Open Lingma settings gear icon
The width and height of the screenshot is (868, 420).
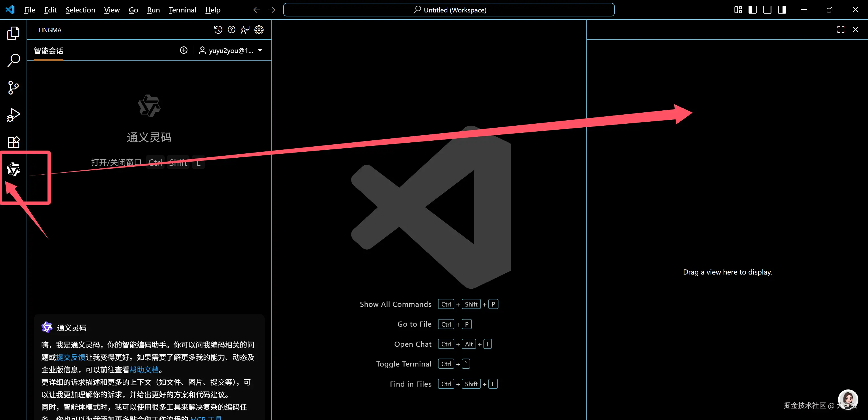259,30
